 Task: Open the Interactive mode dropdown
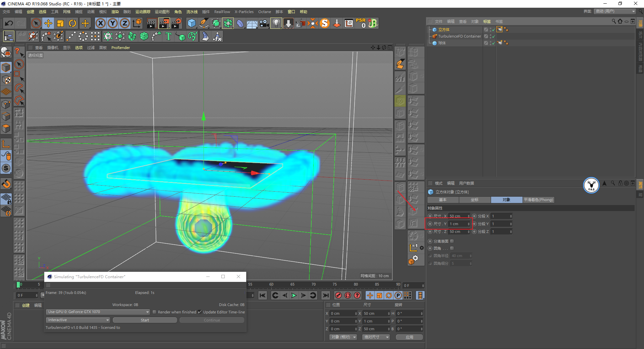click(x=78, y=320)
